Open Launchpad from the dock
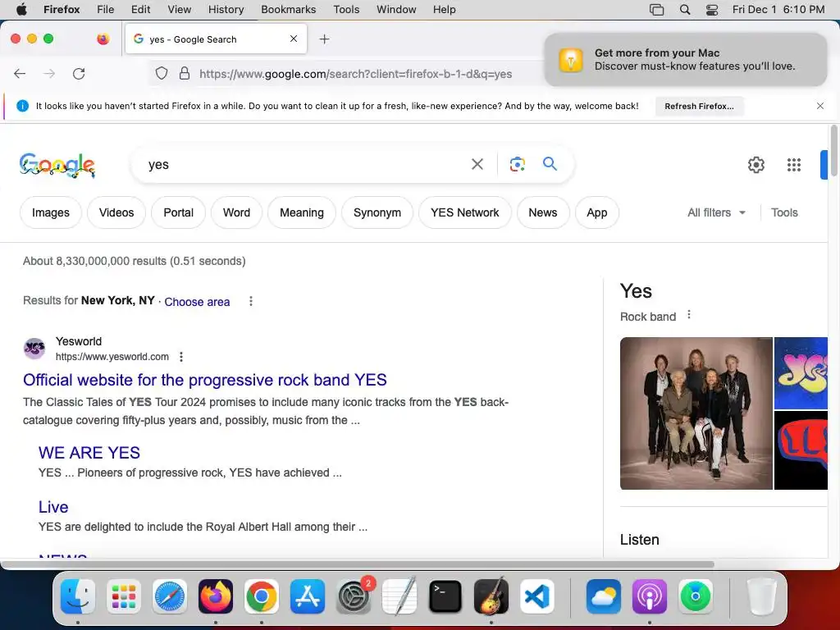 pos(124,596)
